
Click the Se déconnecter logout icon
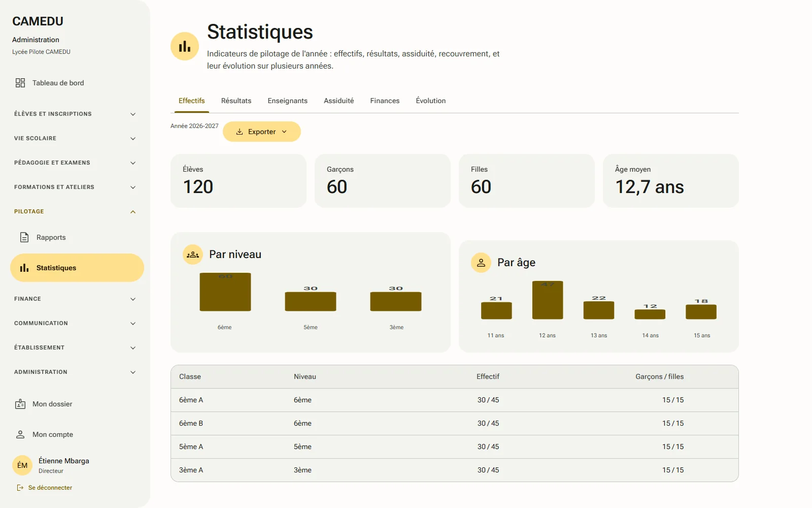[x=20, y=488]
